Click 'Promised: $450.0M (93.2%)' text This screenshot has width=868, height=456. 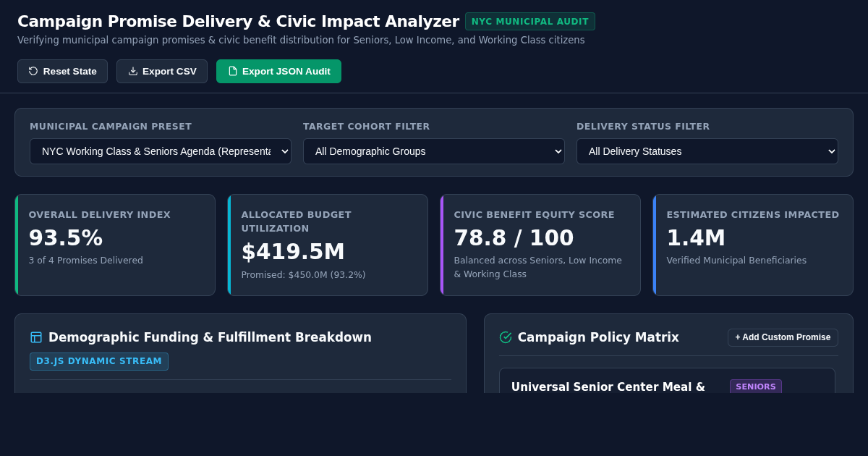[x=303, y=275]
